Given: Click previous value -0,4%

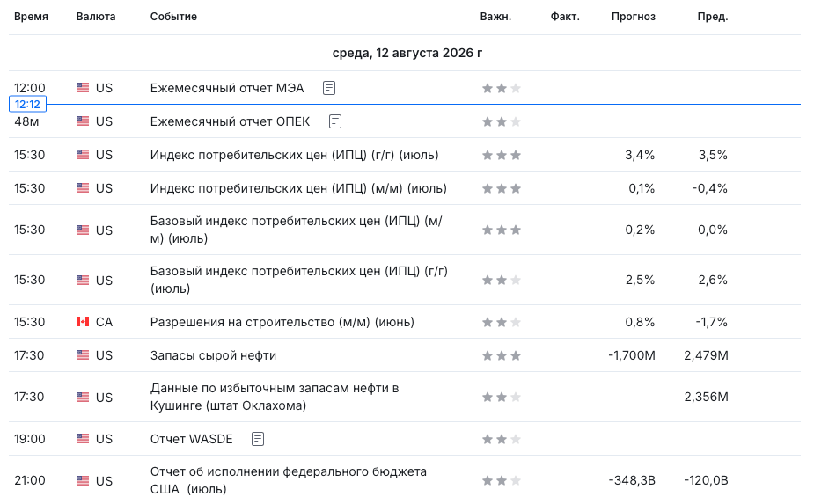Looking at the screenshot, I should click(x=709, y=188).
